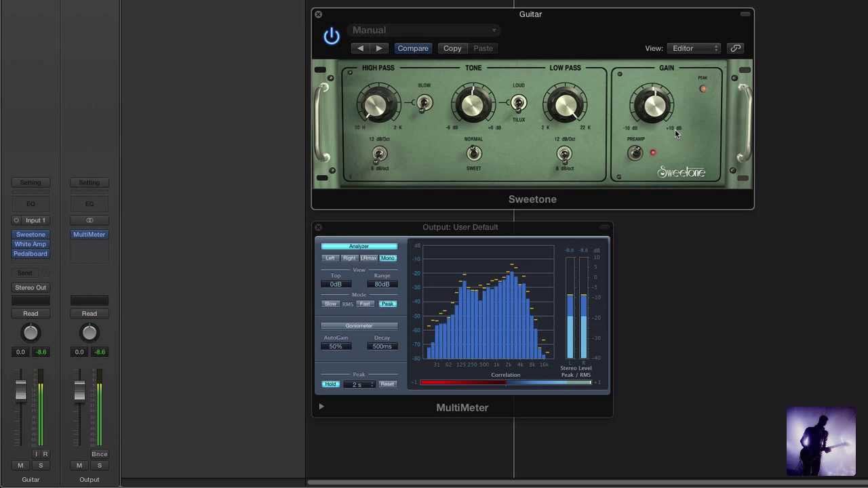The height and width of the screenshot is (488, 868).
Task: Select the Right analyzer channel
Action: pyautogui.click(x=349, y=258)
